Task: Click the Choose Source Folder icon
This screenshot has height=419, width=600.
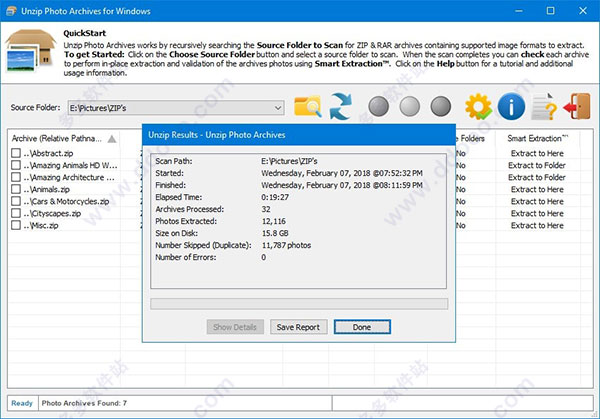Action: tap(308, 106)
